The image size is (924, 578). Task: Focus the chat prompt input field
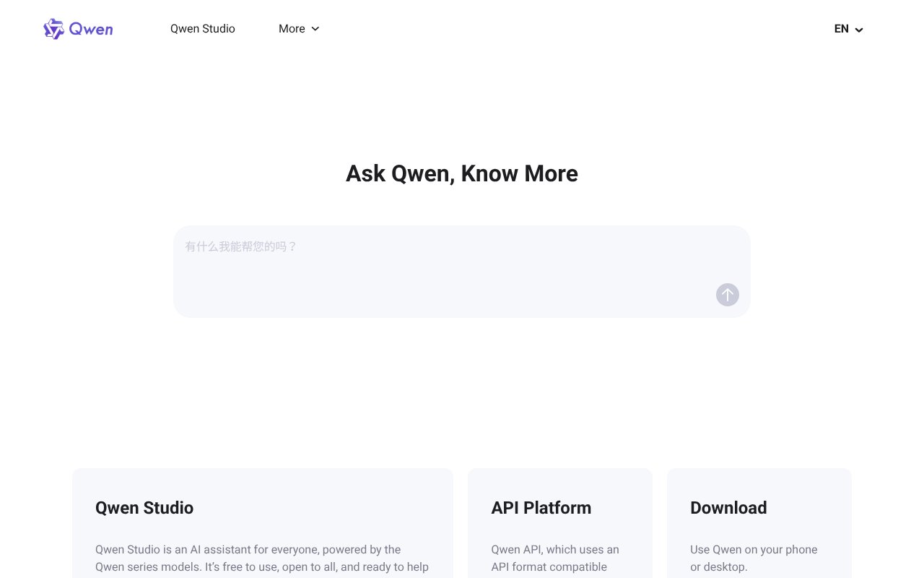click(x=462, y=272)
